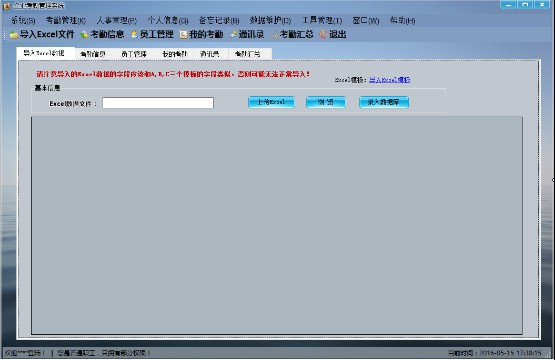
Task: Click the Excel file path input field
Action: (x=158, y=103)
